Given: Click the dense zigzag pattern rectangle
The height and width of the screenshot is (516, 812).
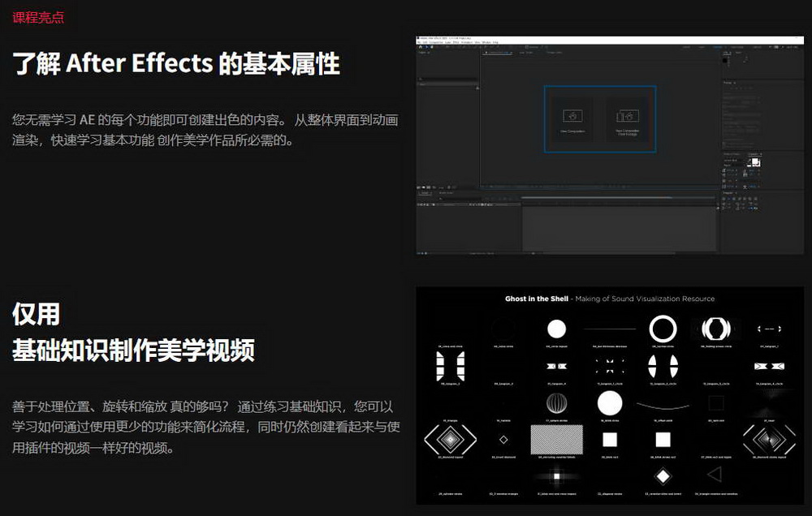Looking at the screenshot, I should tap(557, 440).
